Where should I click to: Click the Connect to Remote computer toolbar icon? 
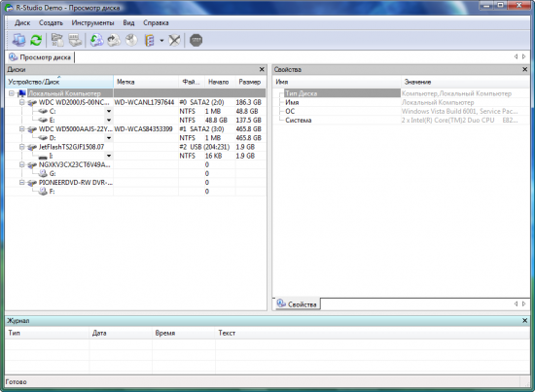[18, 40]
